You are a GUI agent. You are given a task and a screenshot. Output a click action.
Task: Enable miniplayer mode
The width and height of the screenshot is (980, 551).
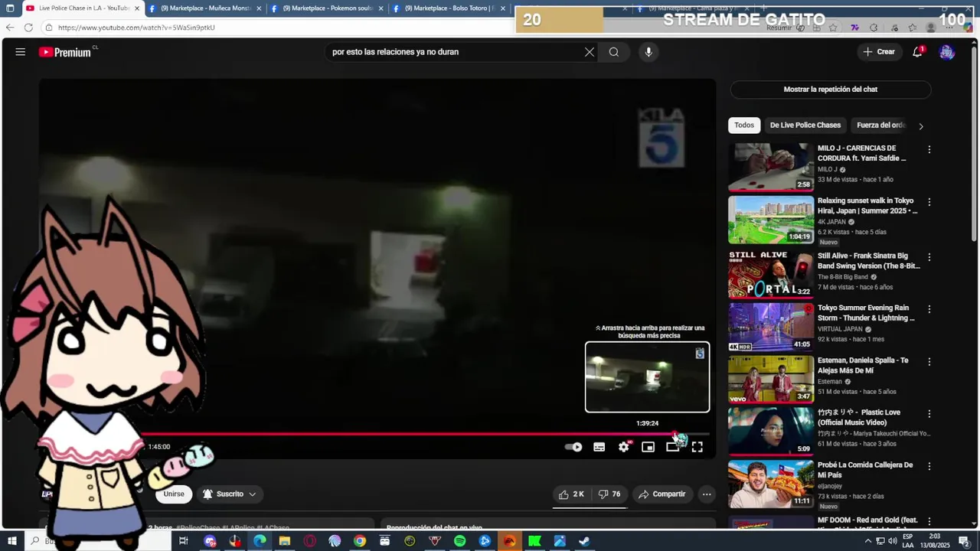648,447
